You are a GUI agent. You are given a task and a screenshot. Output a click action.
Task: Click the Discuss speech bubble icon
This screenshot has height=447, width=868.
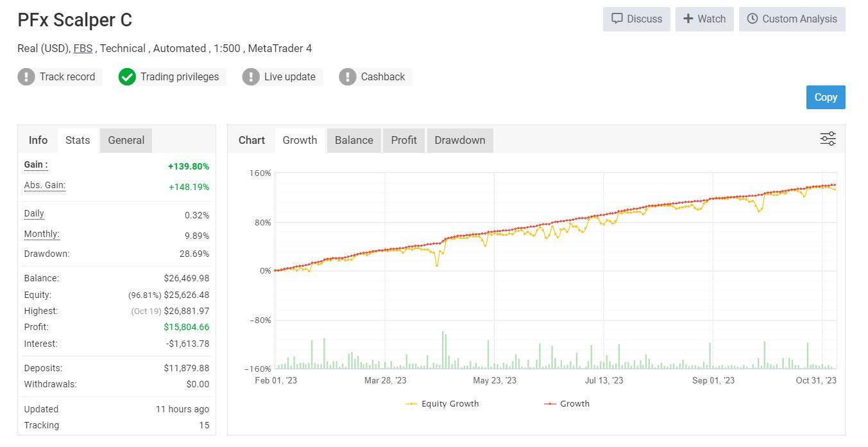point(617,19)
